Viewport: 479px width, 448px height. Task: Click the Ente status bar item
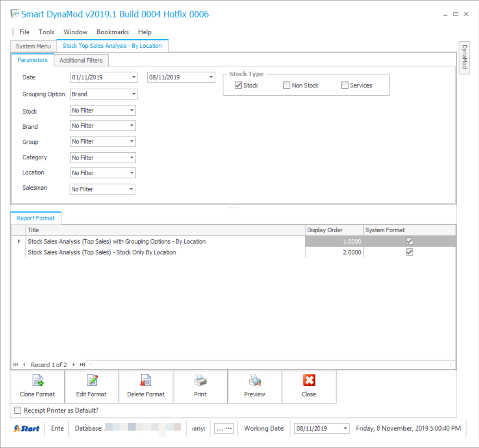click(57, 428)
